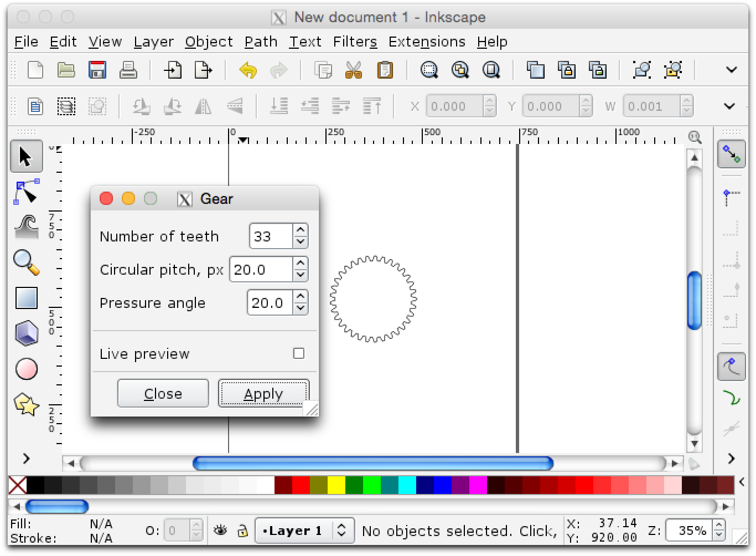Toggle the current layer lock
Viewport: 756px width, 556px height.
(242, 531)
